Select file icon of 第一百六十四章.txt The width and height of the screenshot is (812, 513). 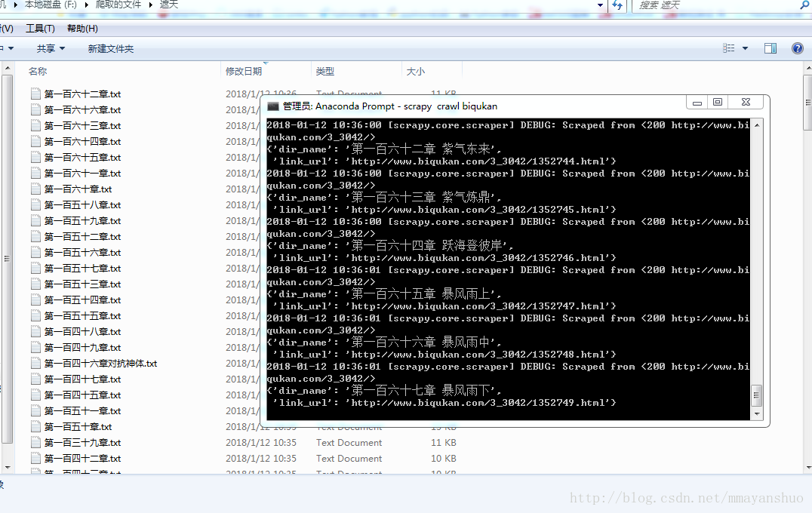coord(35,141)
